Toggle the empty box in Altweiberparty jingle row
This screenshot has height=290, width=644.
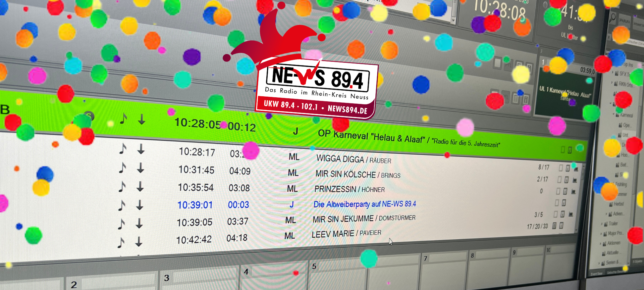pyautogui.click(x=557, y=203)
